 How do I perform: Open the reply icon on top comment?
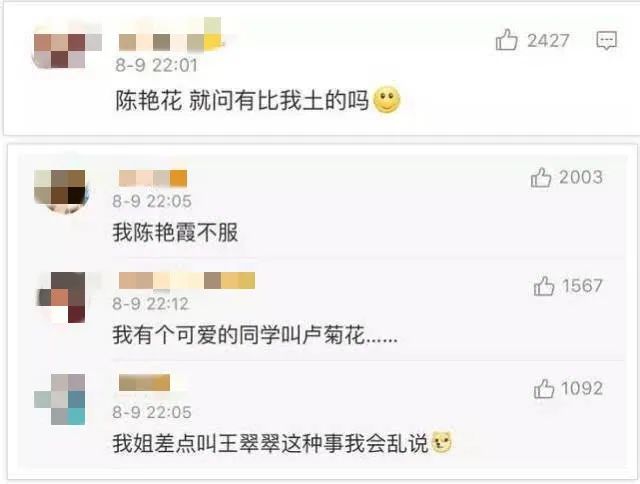[x=607, y=40]
